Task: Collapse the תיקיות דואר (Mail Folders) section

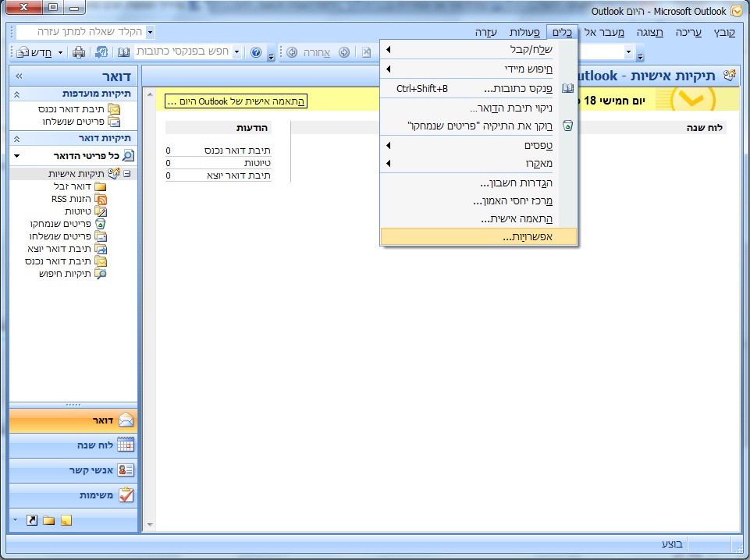Action: pyautogui.click(x=16, y=139)
